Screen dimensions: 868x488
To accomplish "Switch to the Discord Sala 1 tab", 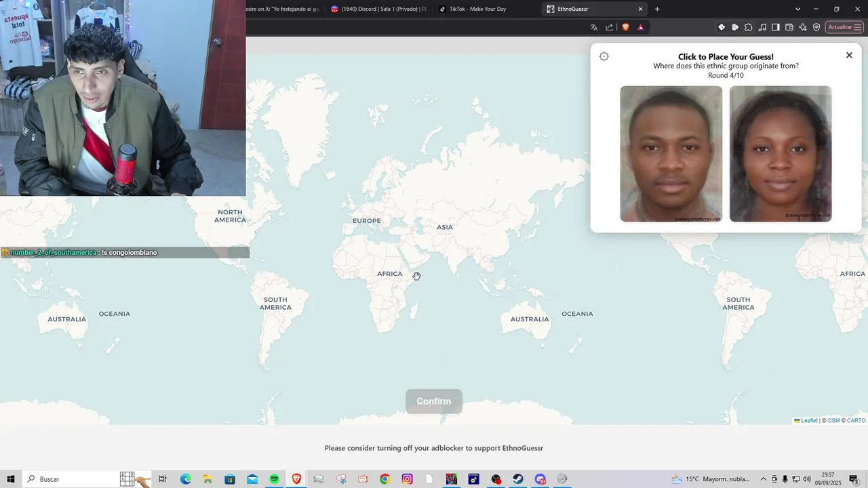I will [x=379, y=9].
